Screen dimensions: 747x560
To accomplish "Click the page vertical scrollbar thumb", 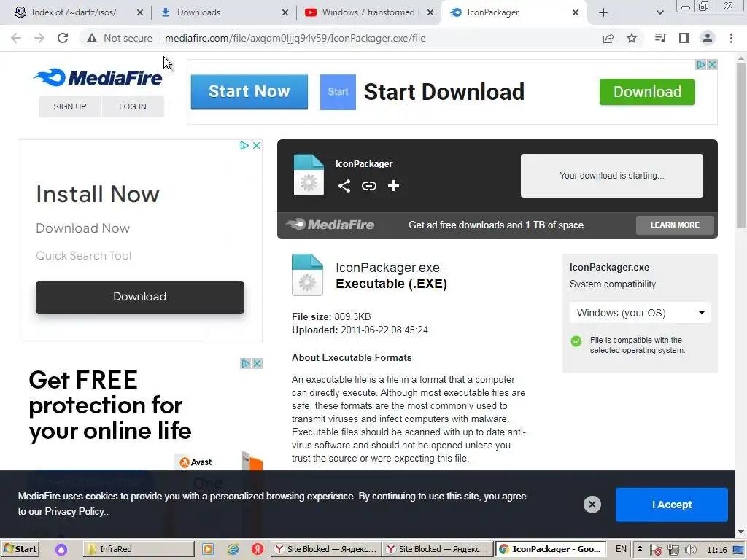I will point(741,146).
